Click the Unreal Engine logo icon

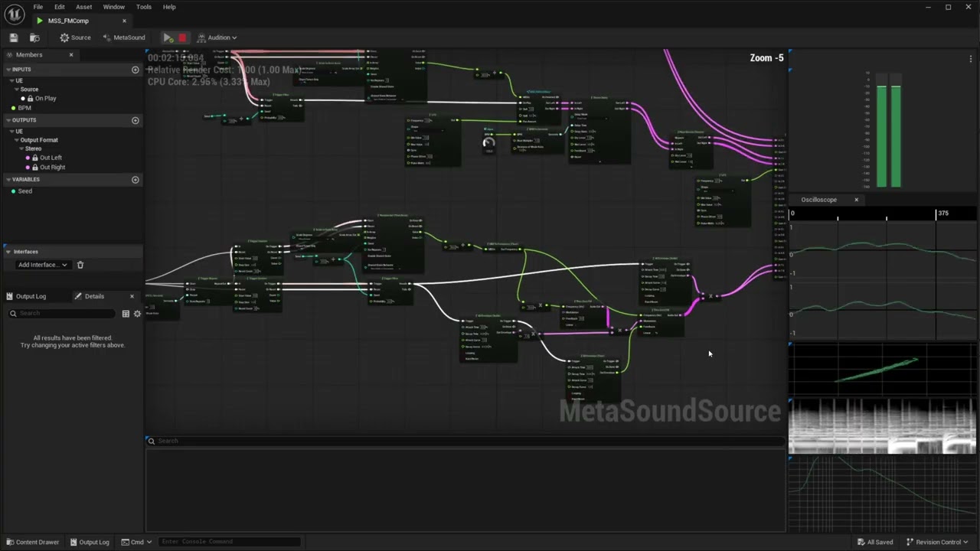point(15,14)
